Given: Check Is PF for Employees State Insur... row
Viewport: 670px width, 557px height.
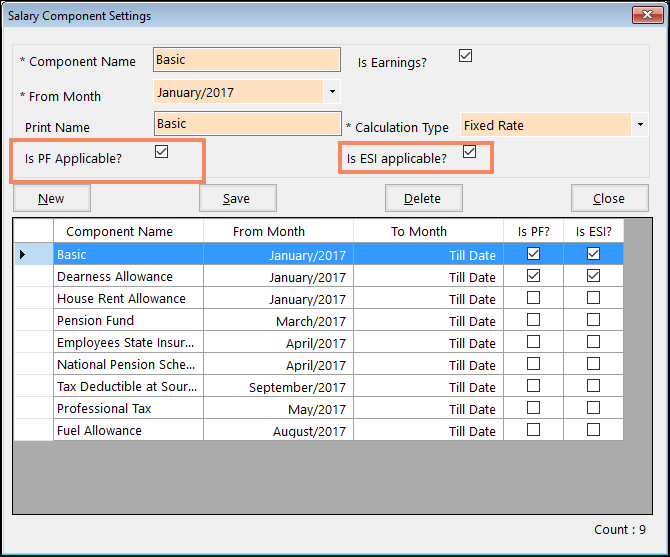Looking at the screenshot, I should point(533,342).
